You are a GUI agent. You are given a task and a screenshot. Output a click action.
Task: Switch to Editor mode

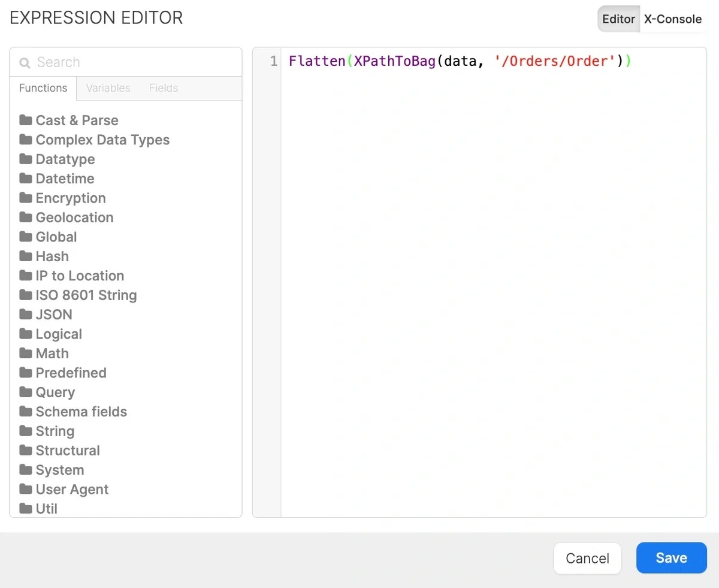[x=619, y=19]
